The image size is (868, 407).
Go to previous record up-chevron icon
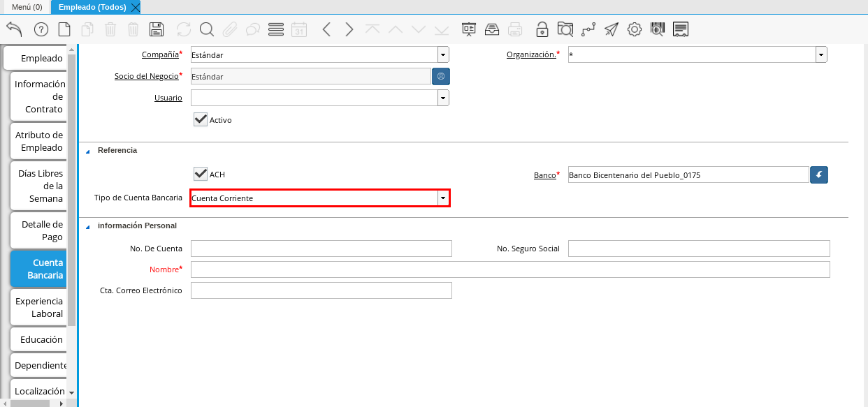396,29
